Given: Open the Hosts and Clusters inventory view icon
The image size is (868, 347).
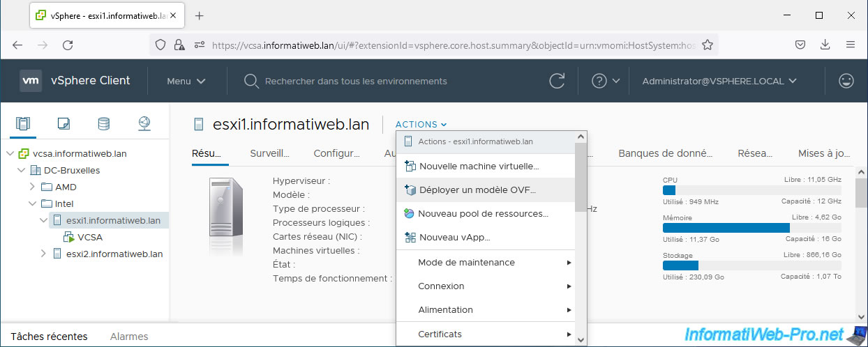Looking at the screenshot, I should pos(24,124).
